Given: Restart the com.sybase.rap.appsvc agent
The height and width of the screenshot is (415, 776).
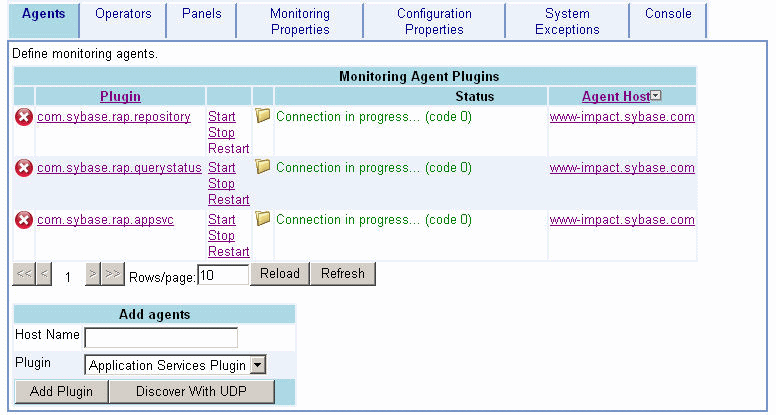Looking at the screenshot, I should (x=229, y=251).
